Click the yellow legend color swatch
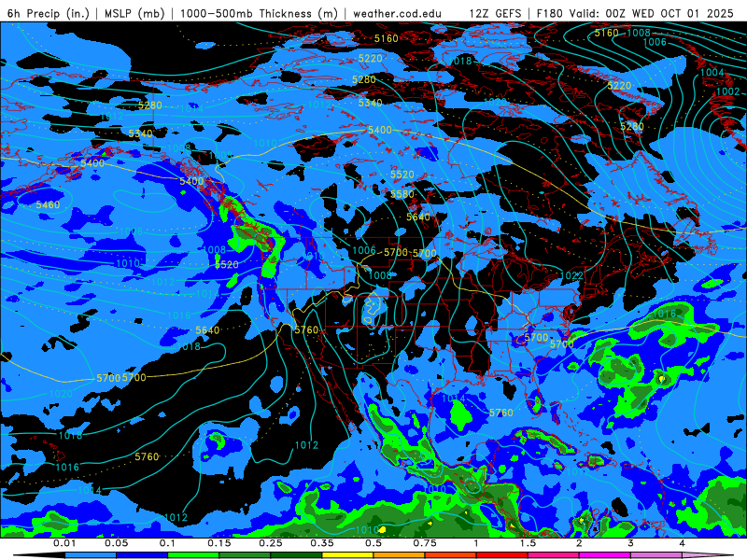The height and width of the screenshot is (560, 747). coord(347,555)
